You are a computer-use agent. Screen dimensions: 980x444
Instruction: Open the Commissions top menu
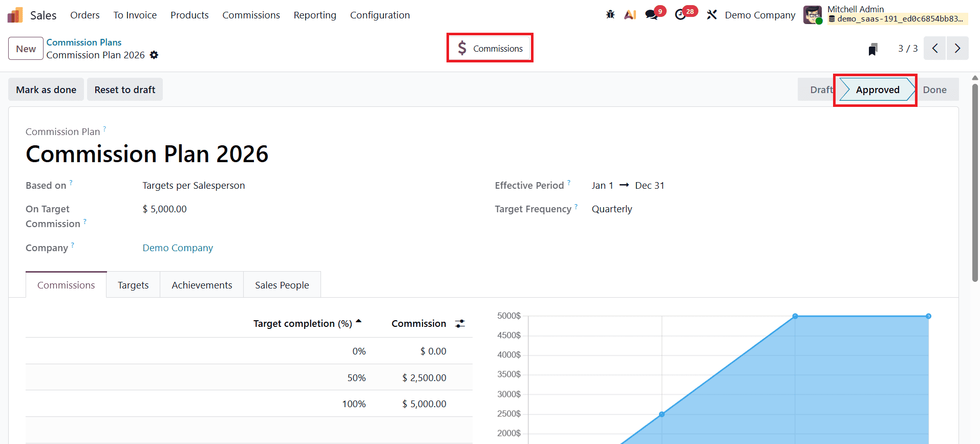click(x=251, y=15)
